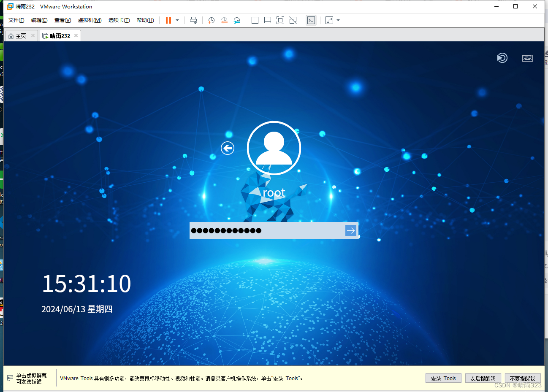This screenshot has height=392, width=548.
Task: Click the 不要提醒我 button
Action: (x=523, y=378)
